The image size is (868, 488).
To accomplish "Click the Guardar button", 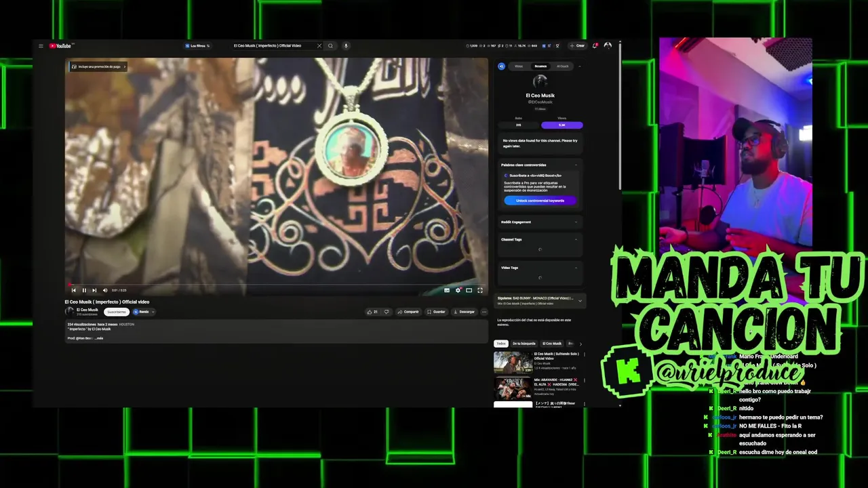I will 437,312.
